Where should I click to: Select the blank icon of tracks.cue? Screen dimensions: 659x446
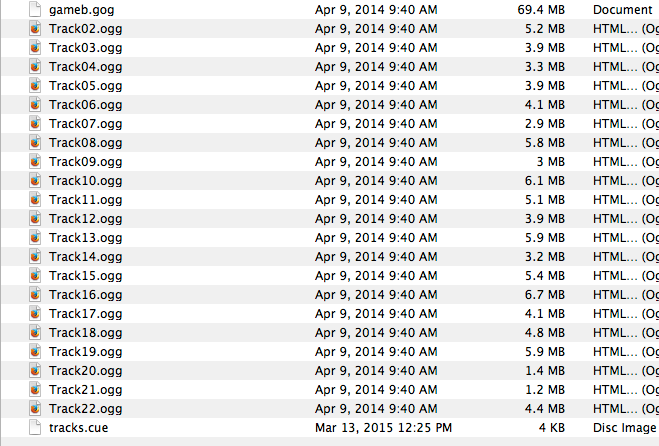tap(35, 428)
